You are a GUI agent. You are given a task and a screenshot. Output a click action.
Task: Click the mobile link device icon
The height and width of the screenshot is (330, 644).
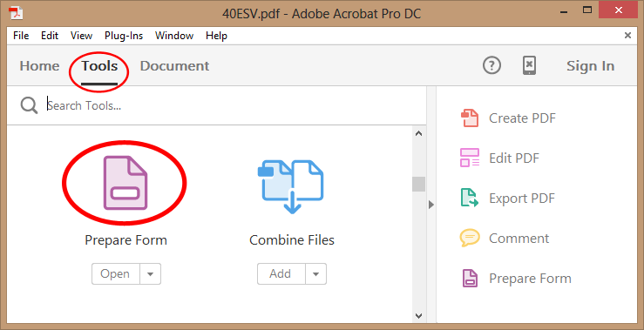tap(530, 65)
